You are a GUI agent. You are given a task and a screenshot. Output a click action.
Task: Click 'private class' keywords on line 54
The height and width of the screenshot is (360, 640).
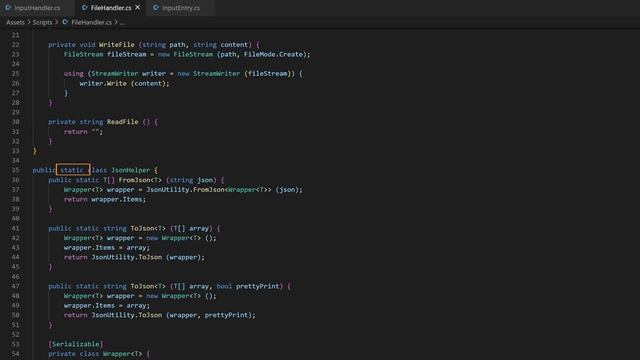click(73, 354)
